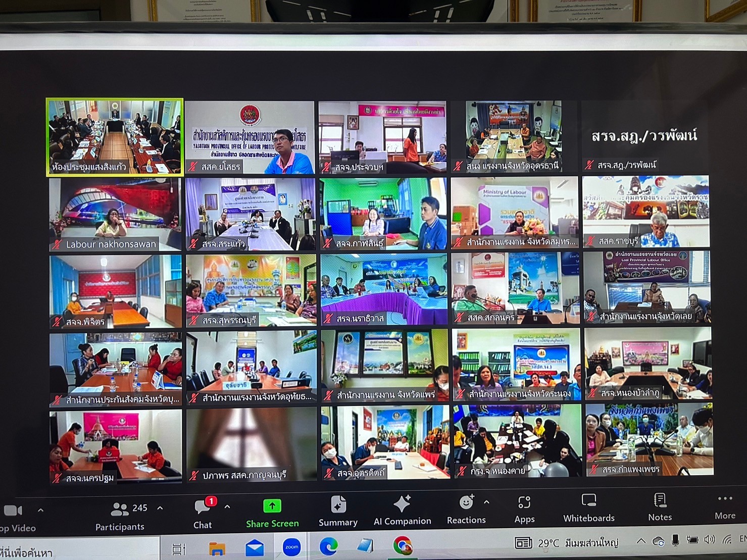Click the green Share Screen button
Screen dimensions: 747x560
click(272, 513)
